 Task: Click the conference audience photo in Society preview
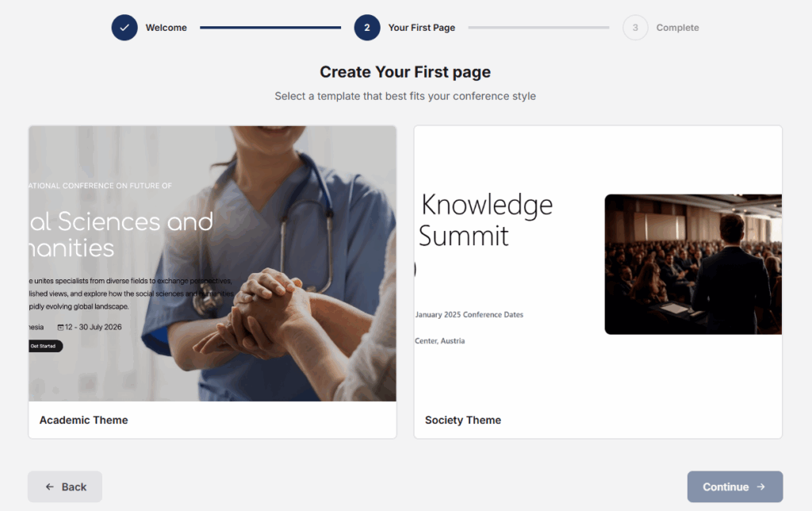pos(693,264)
